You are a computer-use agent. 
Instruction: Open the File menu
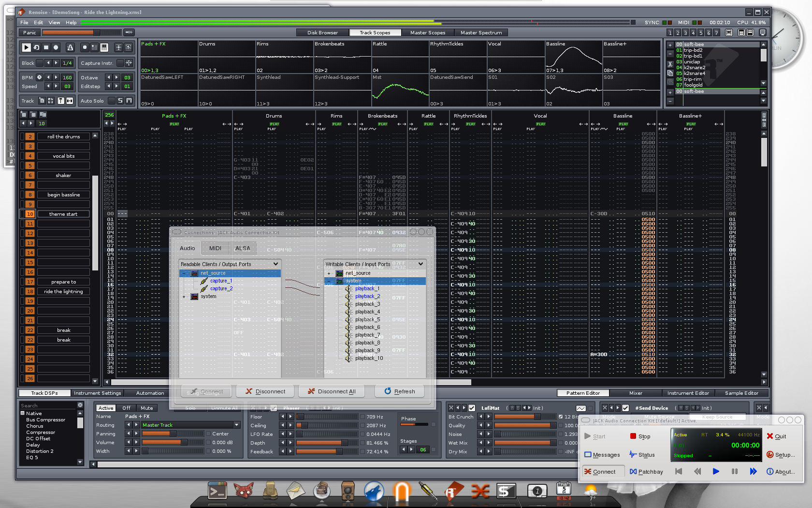tap(24, 22)
